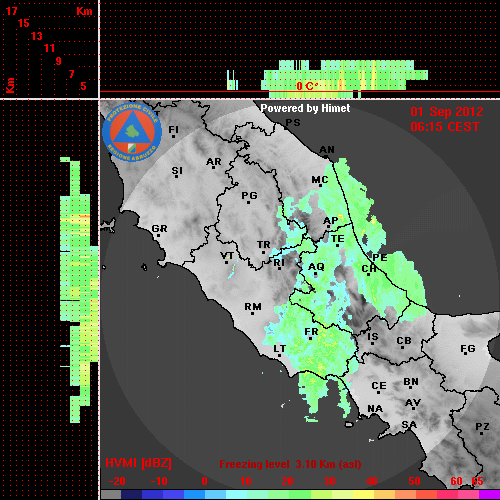The image size is (500, 500).
Task: Click the 'PZ' city label on map
Action: coord(482,427)
